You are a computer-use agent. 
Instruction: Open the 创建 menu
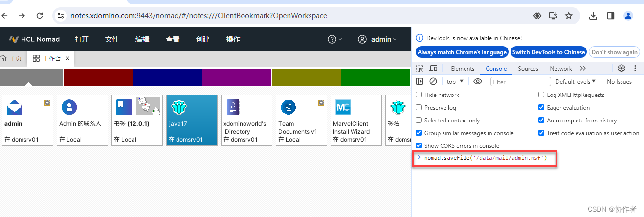click(x=203, y=39)
